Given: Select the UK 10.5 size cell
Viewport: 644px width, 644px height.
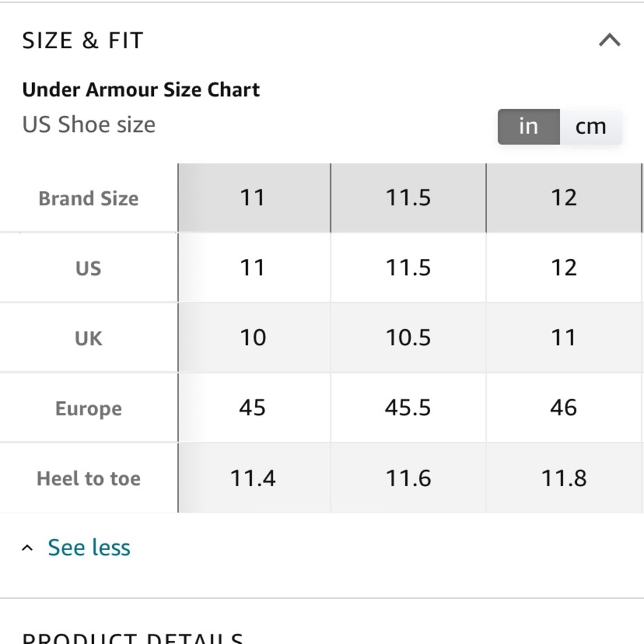Looking at the screenshot, I should (408, 338).
